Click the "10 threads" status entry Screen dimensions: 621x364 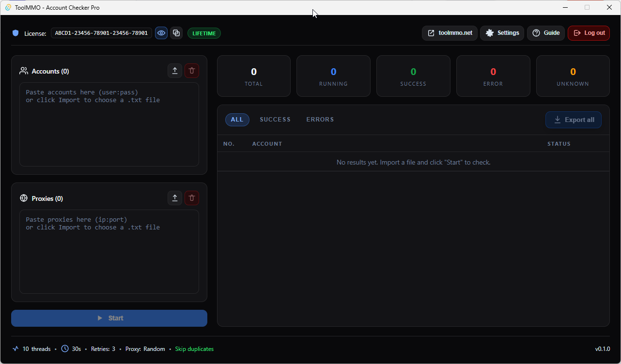(36, 349)
